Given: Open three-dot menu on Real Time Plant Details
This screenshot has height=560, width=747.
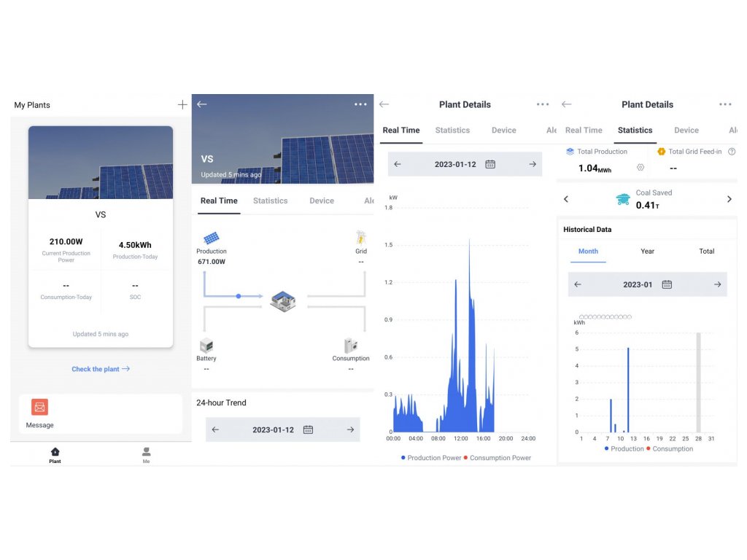Looking at the screenshot, I should pos(543,104).
